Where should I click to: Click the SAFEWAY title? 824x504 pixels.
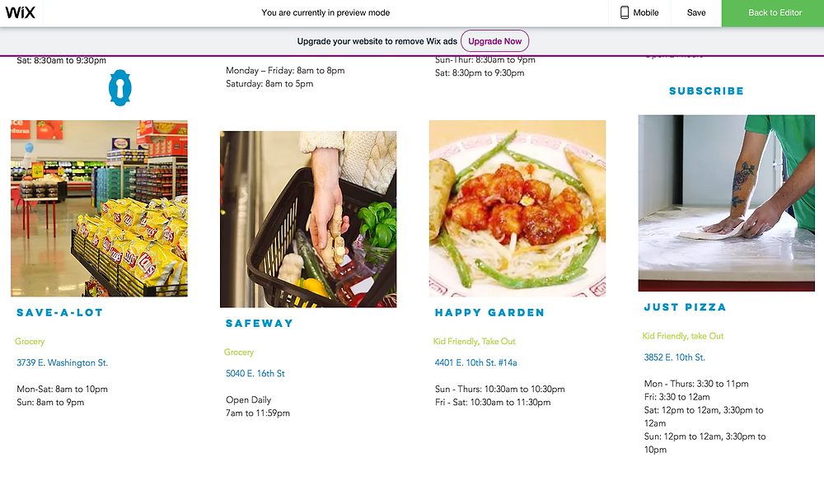tap(260, 324)
